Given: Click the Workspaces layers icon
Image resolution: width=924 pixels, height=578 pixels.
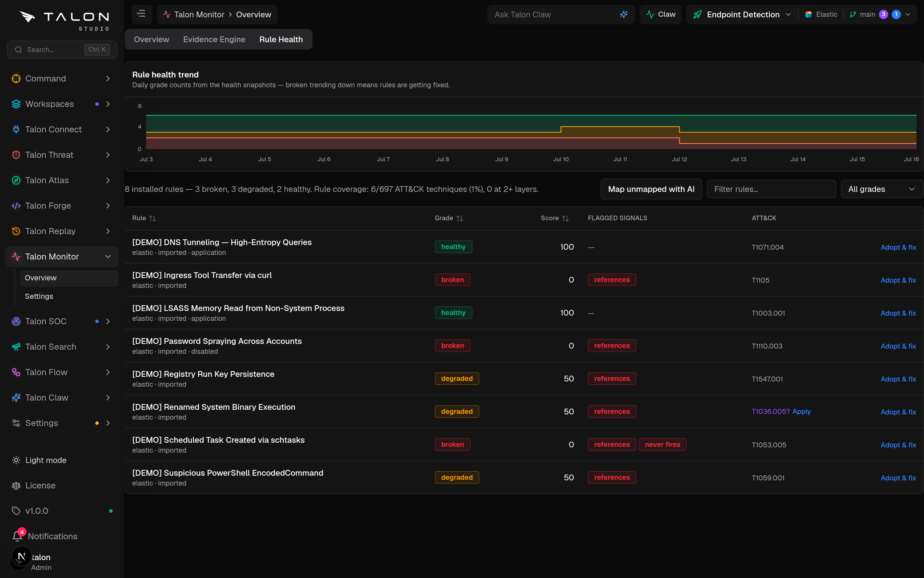Looking at the screenshot, I should (16, 104).
